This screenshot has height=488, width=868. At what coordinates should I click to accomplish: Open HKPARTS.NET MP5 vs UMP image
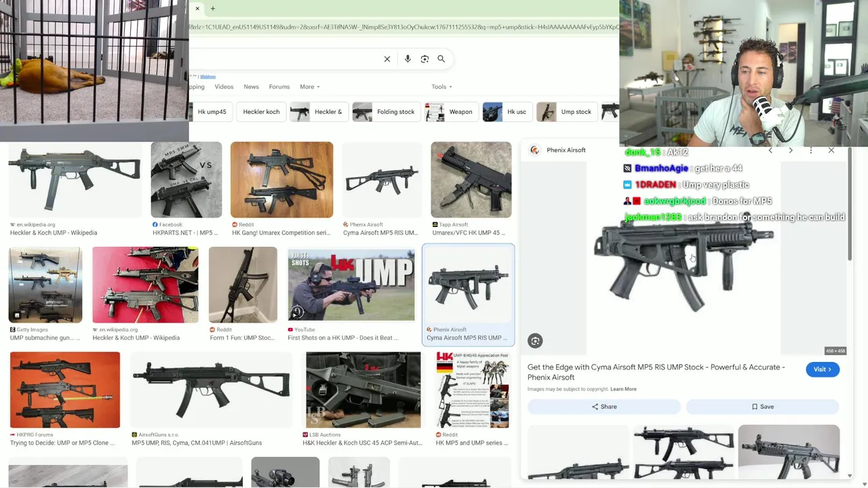pyautogui.click(x=186, y=180)
